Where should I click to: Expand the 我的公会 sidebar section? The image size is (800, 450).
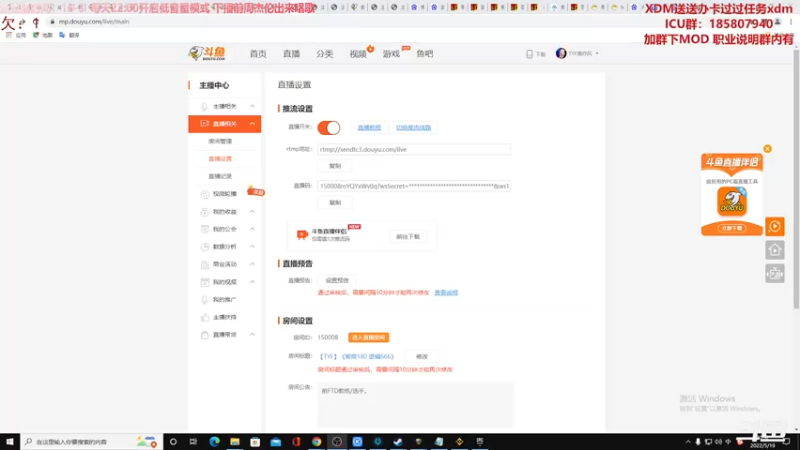tap(252, 229)
